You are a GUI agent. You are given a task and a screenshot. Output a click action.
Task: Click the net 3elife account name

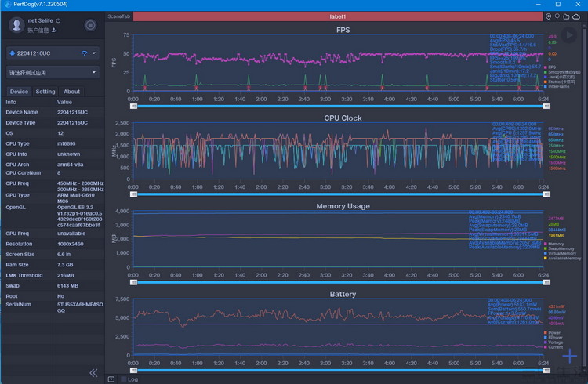[x=40, y=20]
